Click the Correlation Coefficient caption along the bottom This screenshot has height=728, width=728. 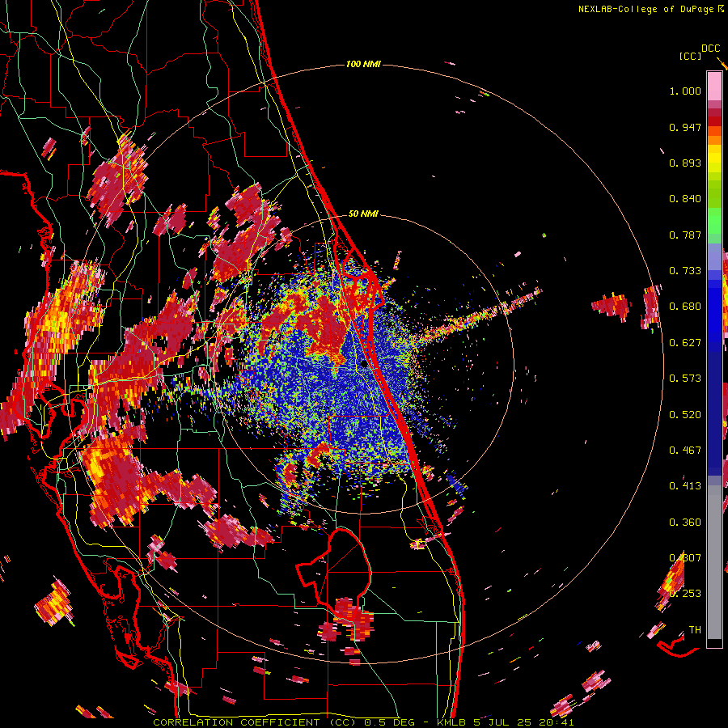[x=363, y=722]
